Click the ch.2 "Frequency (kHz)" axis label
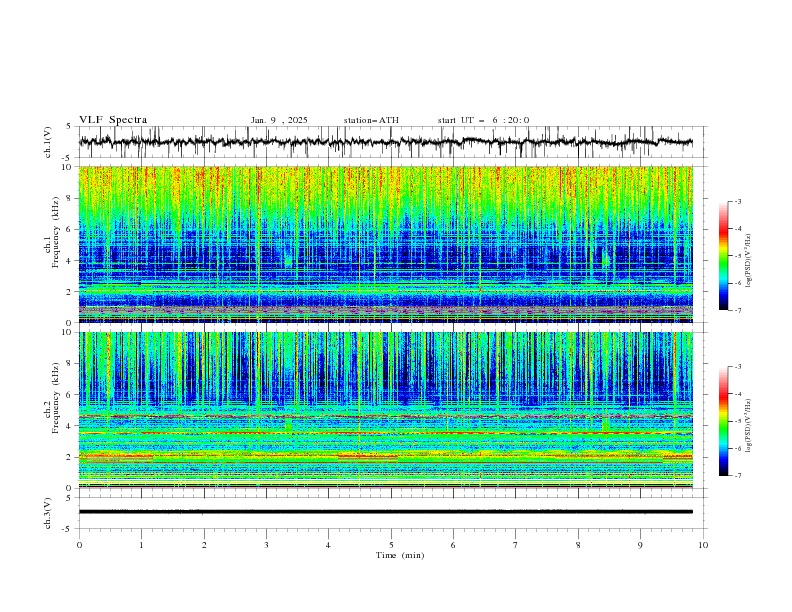 pos(56,398)
